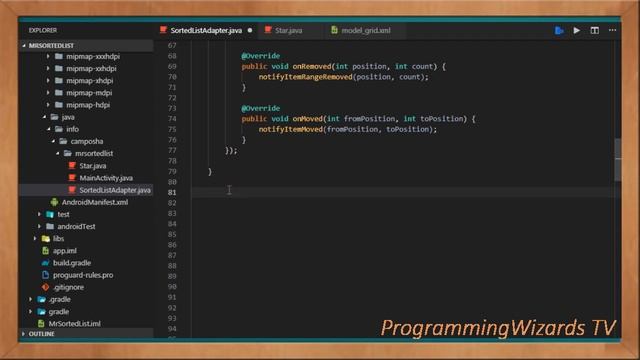Click the AndroidManifest.xml android icon
Viewport: 640px width, 360px height.
[54, 202]
